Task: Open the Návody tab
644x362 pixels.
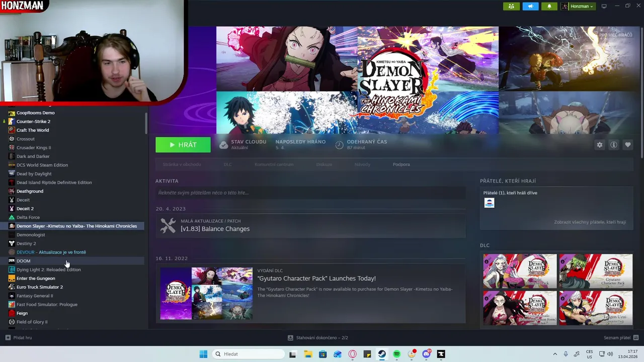Action: pos(362,164)
